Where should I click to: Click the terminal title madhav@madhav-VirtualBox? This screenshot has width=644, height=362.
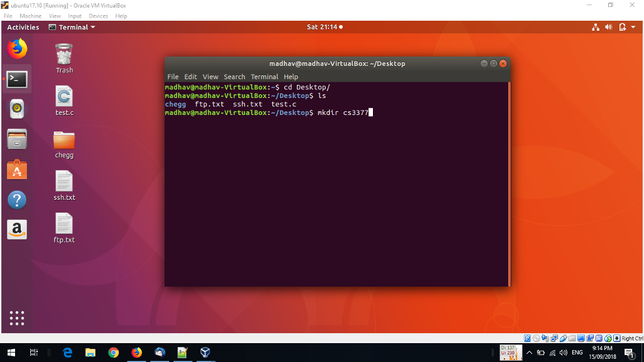337,63
